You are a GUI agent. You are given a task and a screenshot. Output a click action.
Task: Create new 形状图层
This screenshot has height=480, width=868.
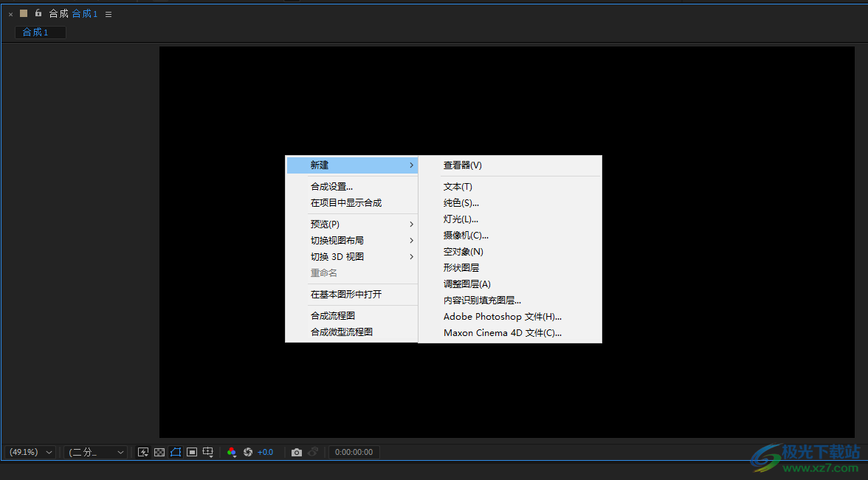pyautogui.click(x=510, y=267)
